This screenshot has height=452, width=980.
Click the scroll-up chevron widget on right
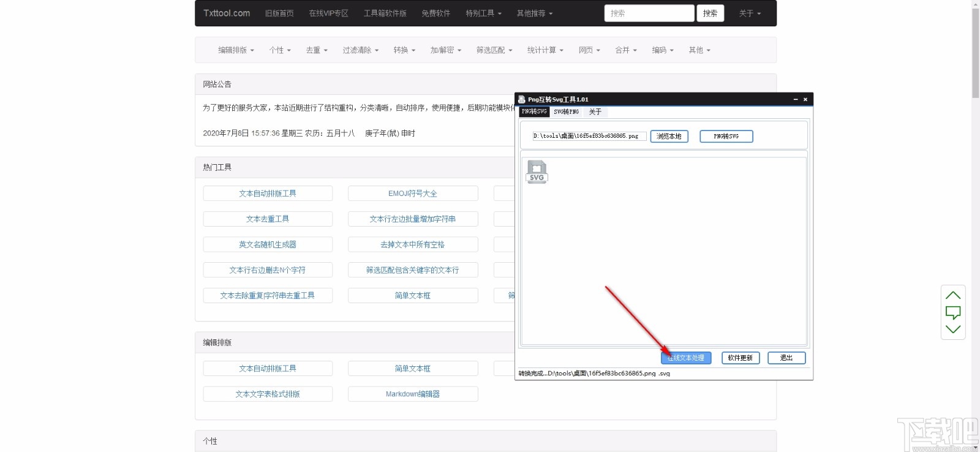[x=953, y=295]
